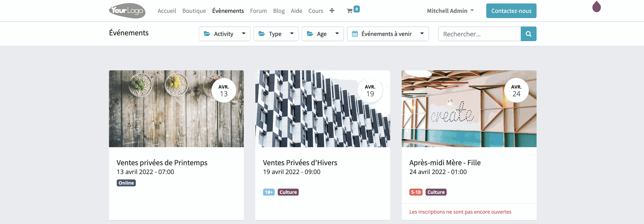Click the AVR. 13 date badge
This screenshot has width=644, height=224.
tap(224, 90)
